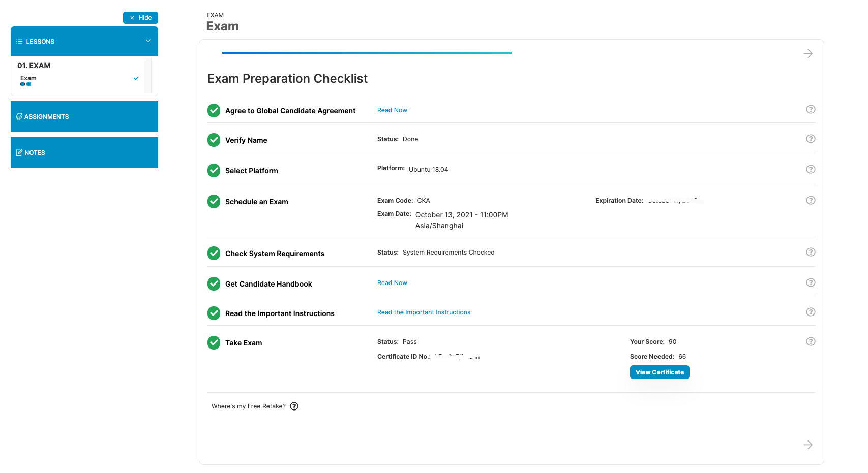The image size is (868, 473).
Task: Click the CKA exam code value
Action: (x=424, y=201)
